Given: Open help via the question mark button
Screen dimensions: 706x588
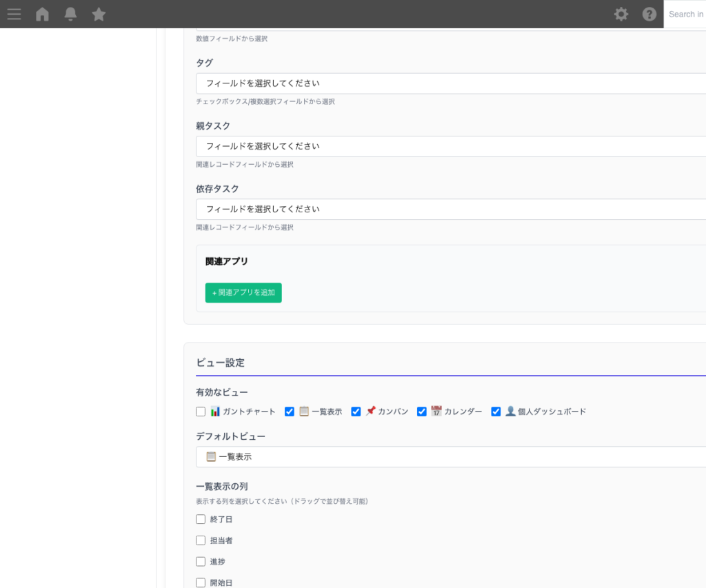Looking at the screenshot, I should (649, 14).
